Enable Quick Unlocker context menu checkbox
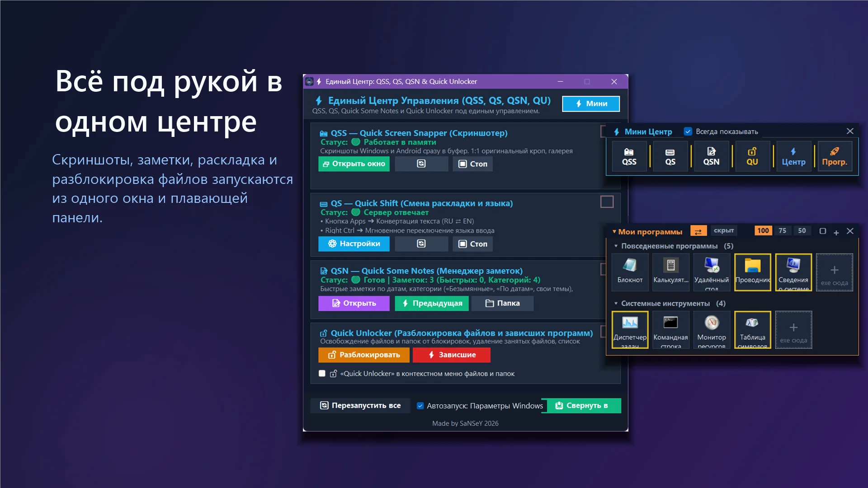Viewport: 868px width, 488px height. (x=322, y=373)
